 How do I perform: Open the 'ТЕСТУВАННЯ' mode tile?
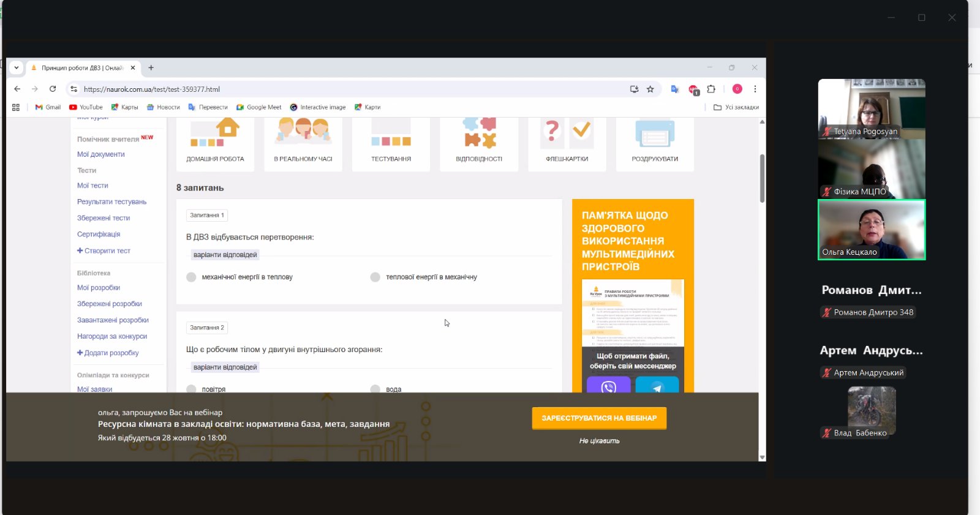click(x=391, y=145)
